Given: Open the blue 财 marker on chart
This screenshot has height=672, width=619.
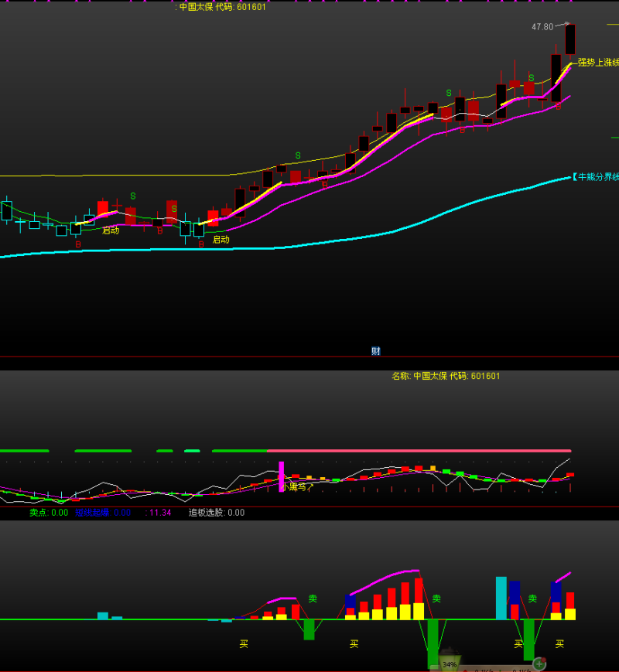Looking at the screenshot, I should coord(376,351).
